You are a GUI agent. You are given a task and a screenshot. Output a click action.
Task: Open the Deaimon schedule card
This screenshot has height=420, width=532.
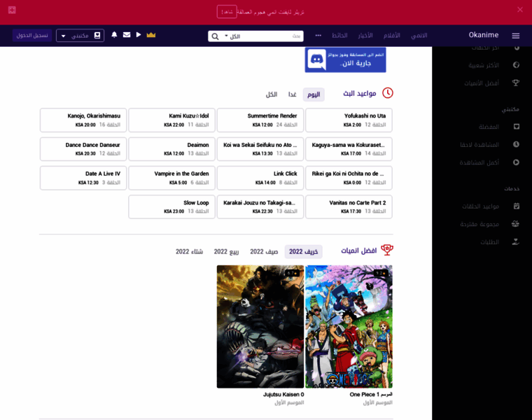pyautogui.click(x=171, y=149)
